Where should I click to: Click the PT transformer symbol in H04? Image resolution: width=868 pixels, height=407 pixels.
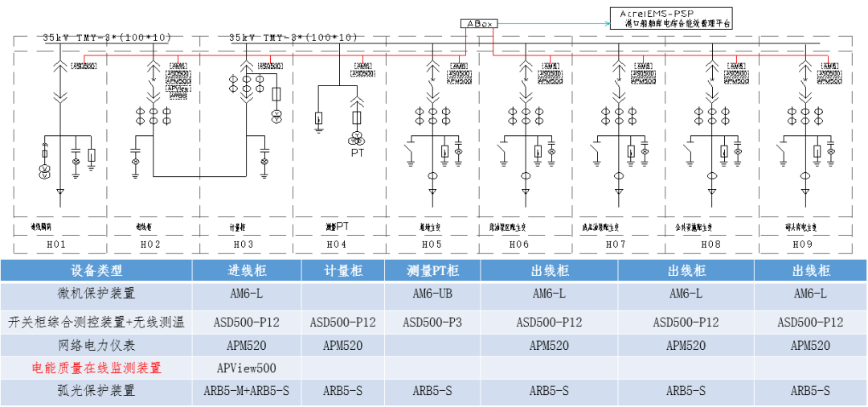[x=357, y=138]
